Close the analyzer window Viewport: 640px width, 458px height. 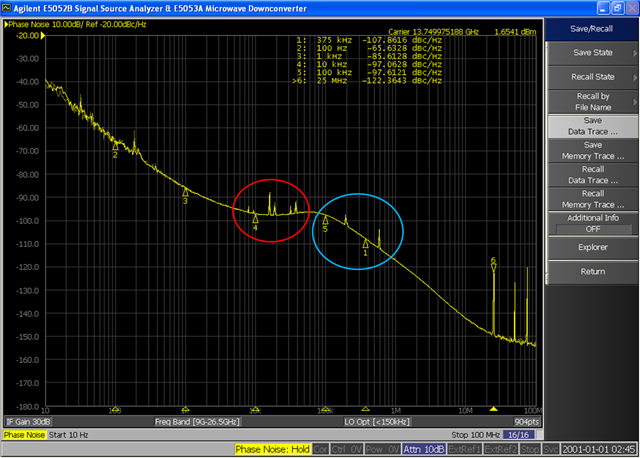pos(632,8)
